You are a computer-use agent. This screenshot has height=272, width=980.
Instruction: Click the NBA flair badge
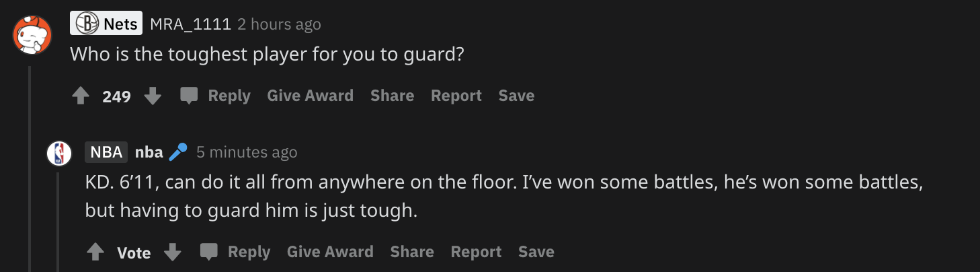(x=106, y=153)
